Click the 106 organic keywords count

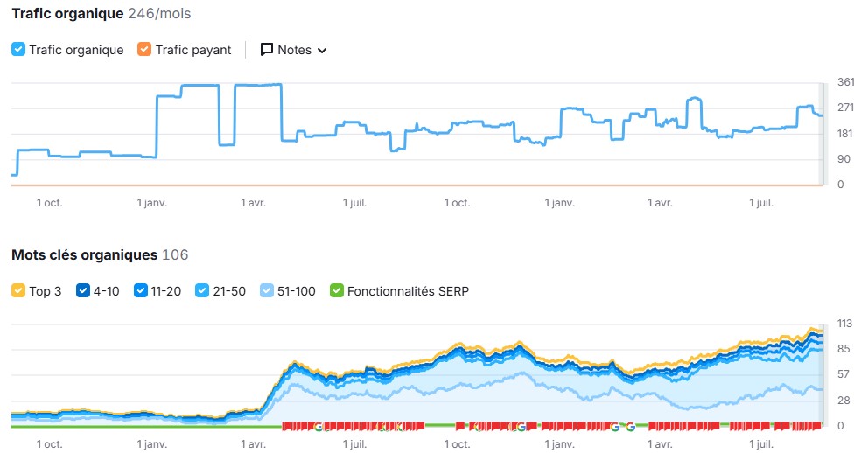[x=175, y=254]
